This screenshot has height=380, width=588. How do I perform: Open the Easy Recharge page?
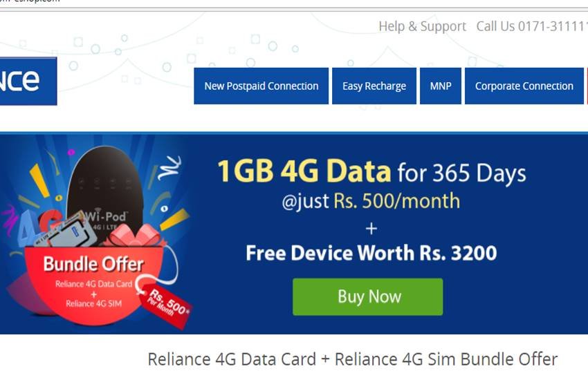coord(374,86)
